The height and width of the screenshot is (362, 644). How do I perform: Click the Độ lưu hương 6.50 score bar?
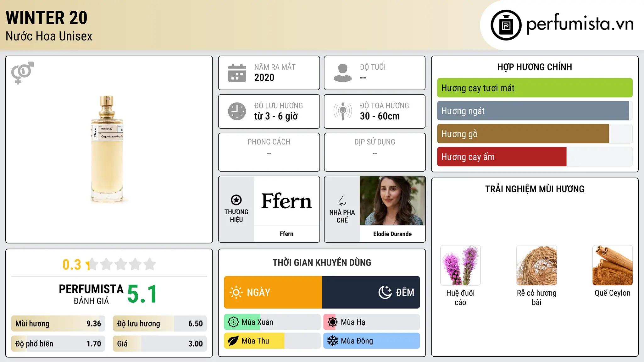[x=160, y=324]
